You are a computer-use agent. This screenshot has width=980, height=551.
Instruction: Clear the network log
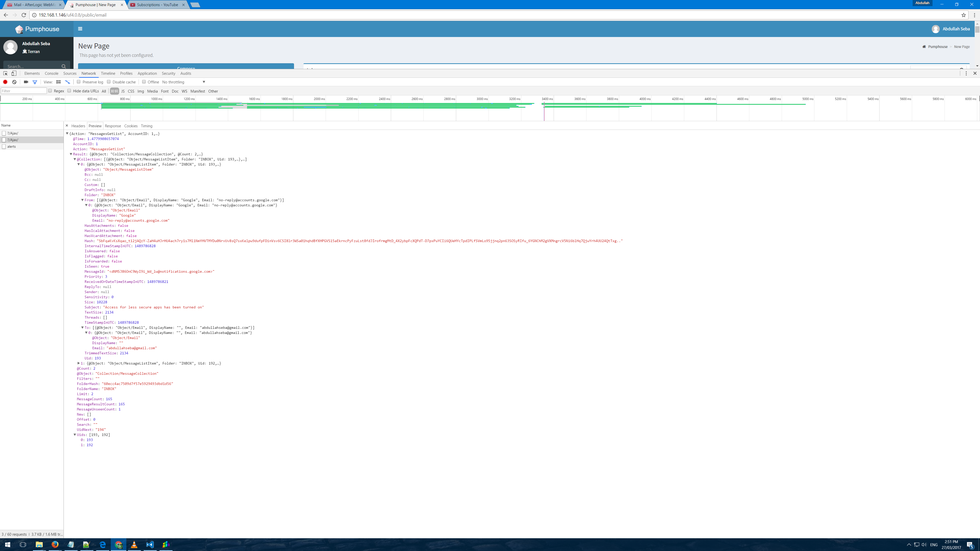[14, 82]
